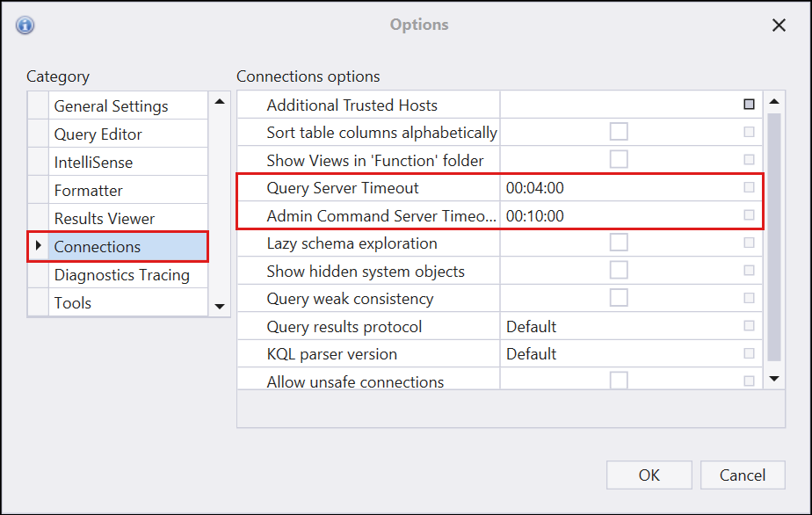Viewport: 812px width, 515px height.
Task: Click the row arrow beside Connections category
Action: point(38,247)
